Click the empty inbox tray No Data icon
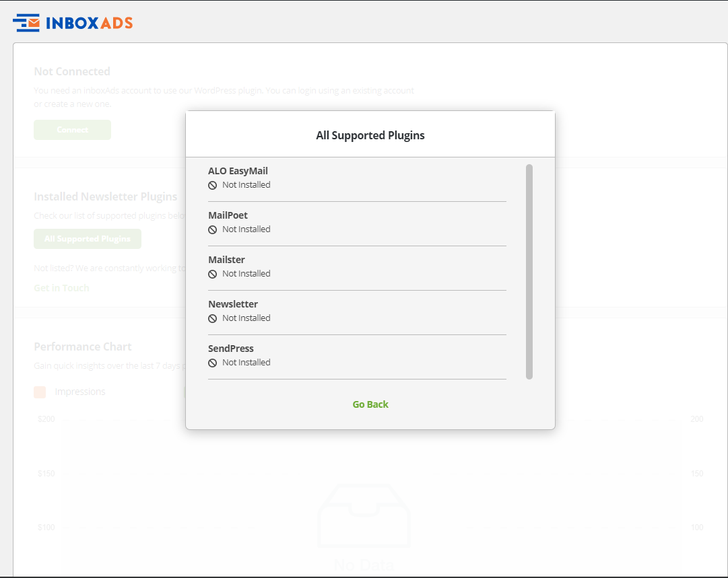The height and width of the screenshot is (578, 728). pos(364,516)
